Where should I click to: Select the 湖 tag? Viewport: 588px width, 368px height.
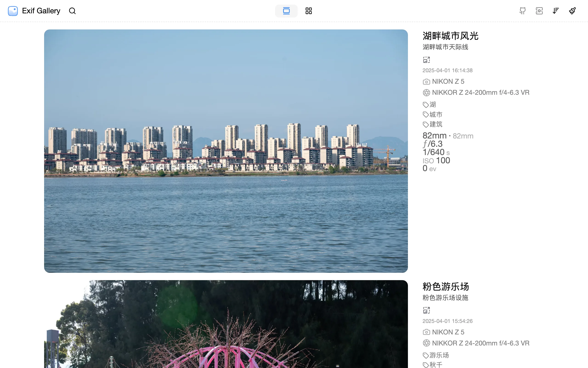coord(433,105)
